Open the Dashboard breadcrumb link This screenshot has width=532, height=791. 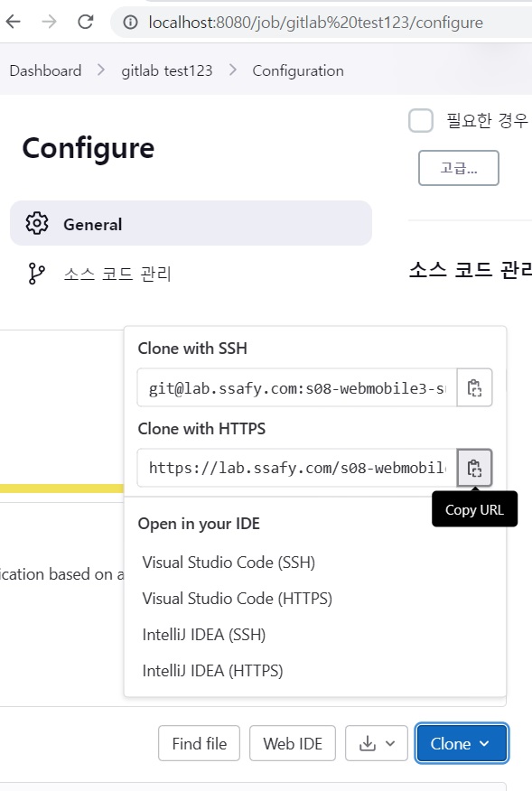point(45,70)
